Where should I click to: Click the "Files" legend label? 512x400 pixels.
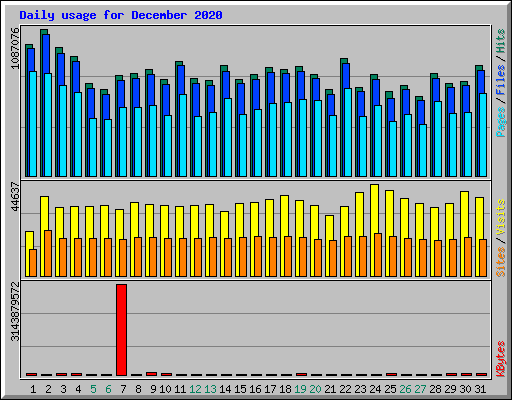point(501,80)
